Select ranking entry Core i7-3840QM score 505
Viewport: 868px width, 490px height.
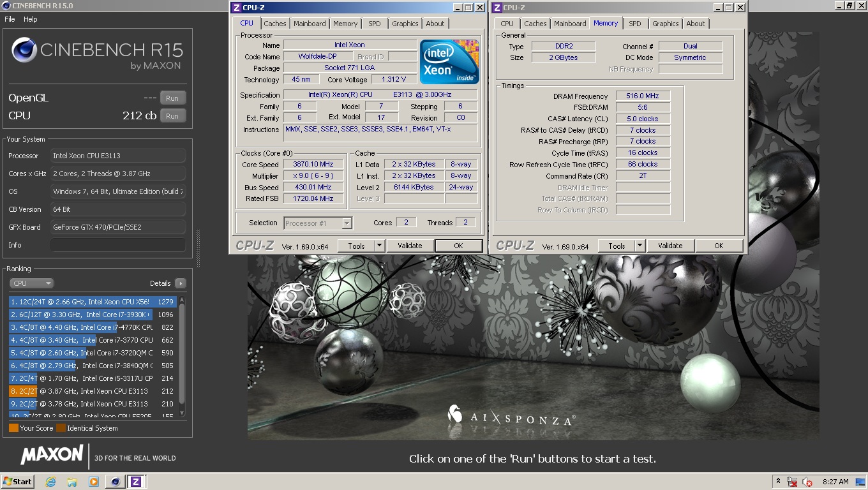pos(93,366)
